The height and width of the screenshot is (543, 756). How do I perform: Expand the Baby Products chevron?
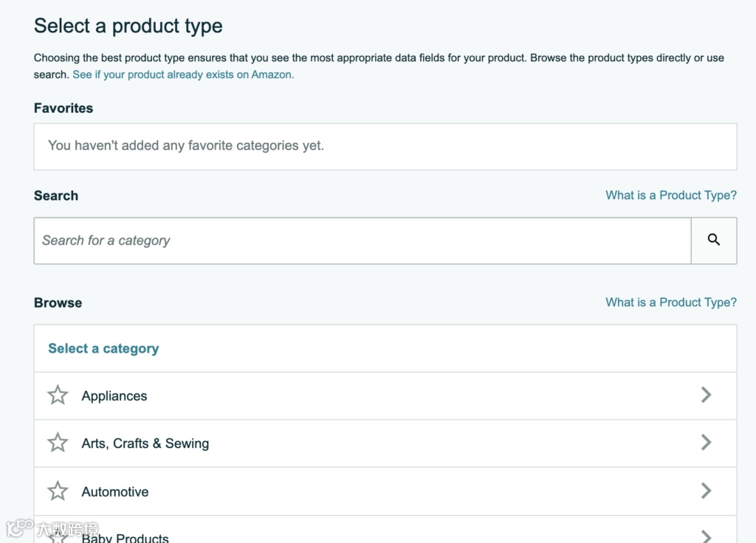point(706,536)
